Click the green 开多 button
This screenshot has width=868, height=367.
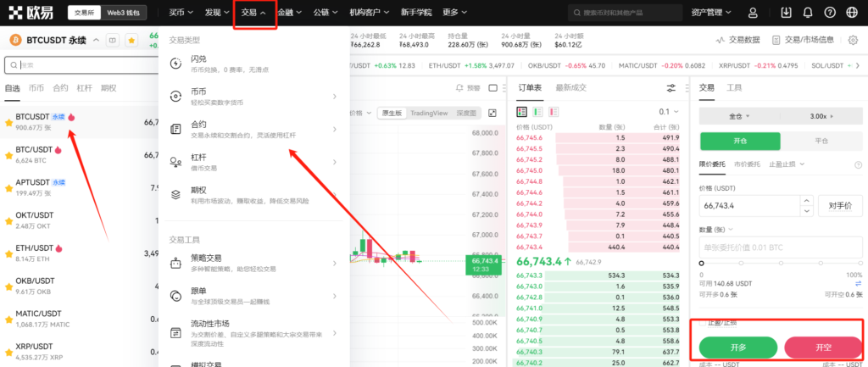(738, 348)
